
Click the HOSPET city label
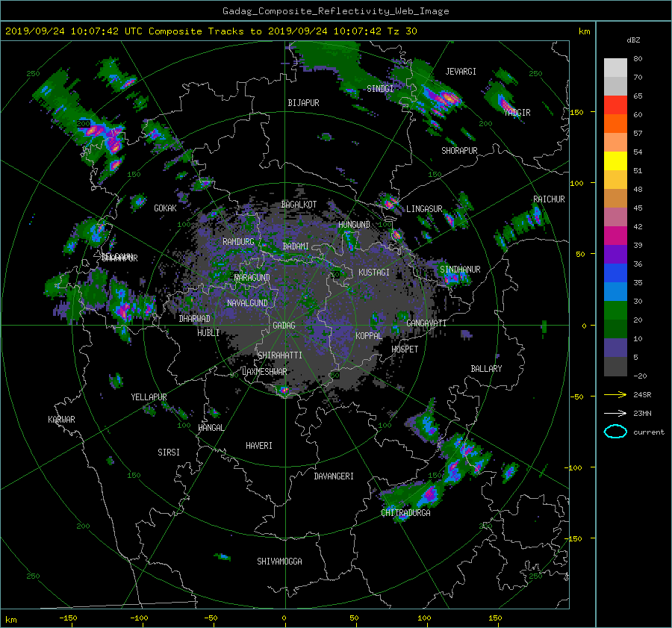405,349
